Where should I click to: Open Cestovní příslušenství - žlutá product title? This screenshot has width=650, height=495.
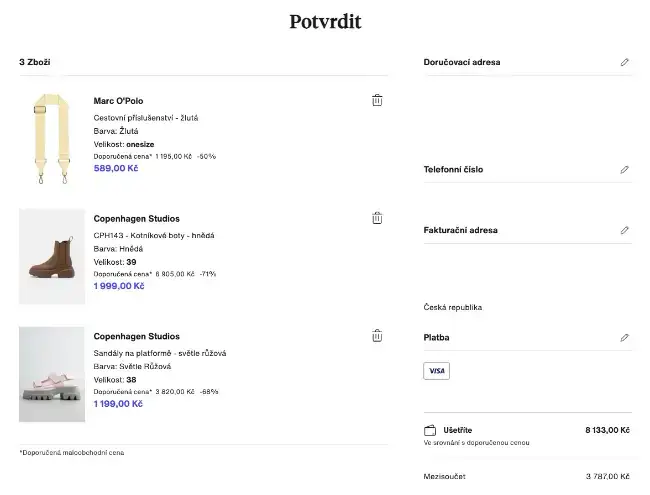146,118
